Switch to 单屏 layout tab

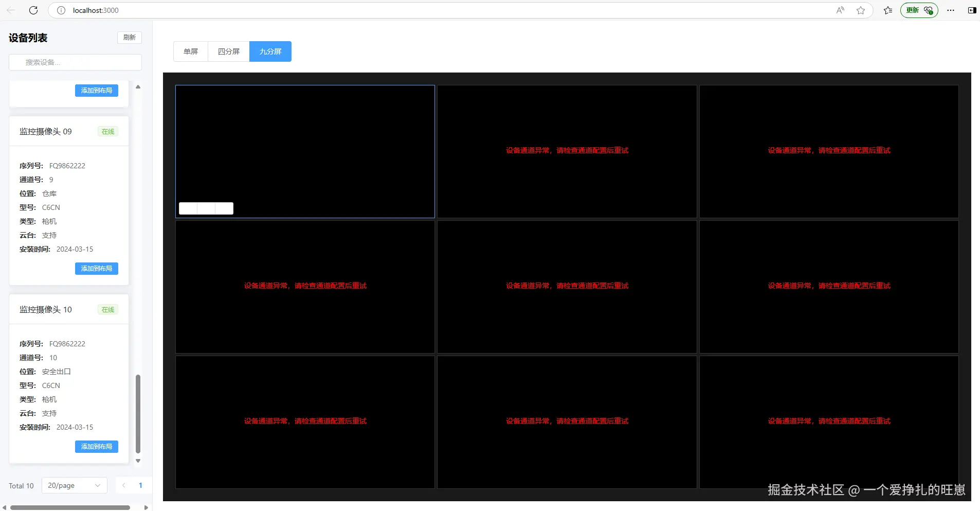191,51
